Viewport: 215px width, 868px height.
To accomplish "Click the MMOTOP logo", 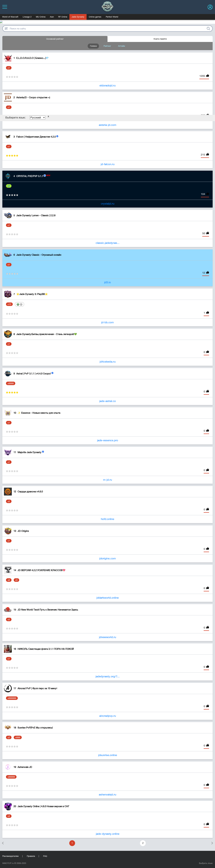I will pos(107,7).
